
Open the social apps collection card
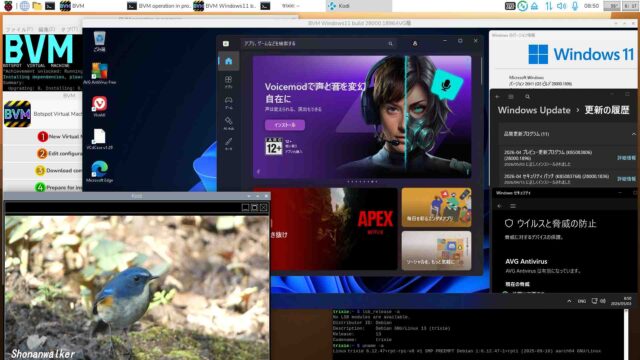436,251
